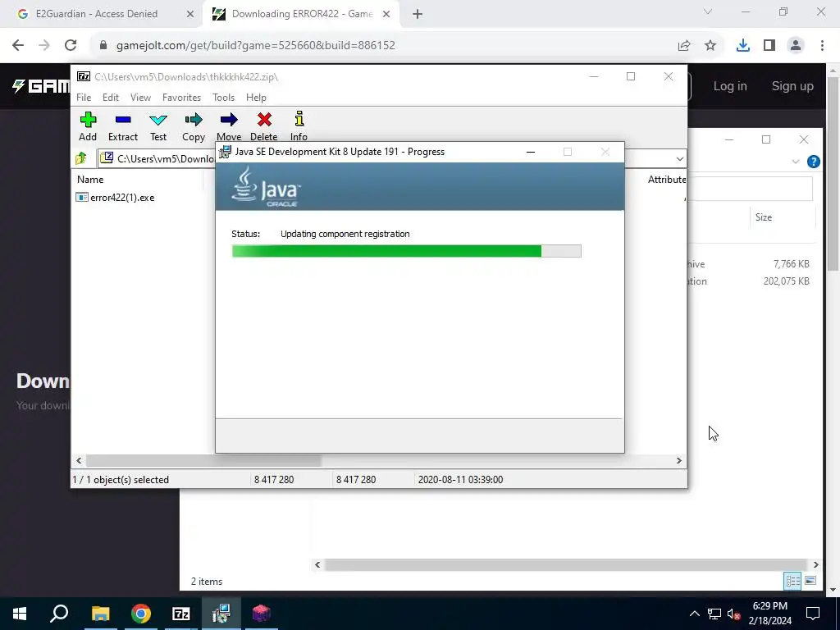Image resolution: width=840 pixels, height=630 pixels.
Task: Click the Move tool in 7-Zip
Action: pyautogui.click(x=229, y=126)
